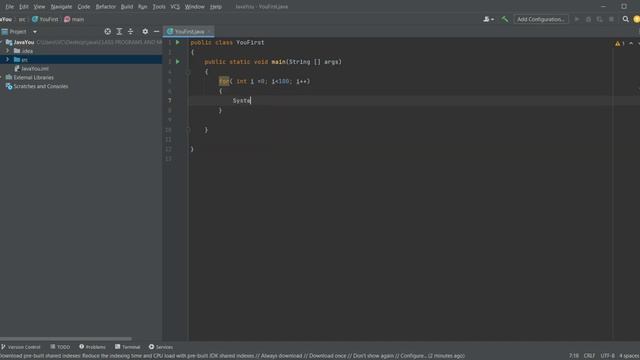Open the Run menu
Image resolution: width=640 pixels, height=360 pixels.
142,7
